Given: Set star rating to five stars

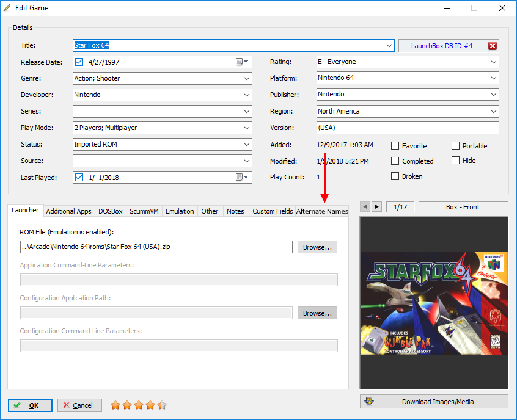Looking at the screenshot, I should [162, 405].
